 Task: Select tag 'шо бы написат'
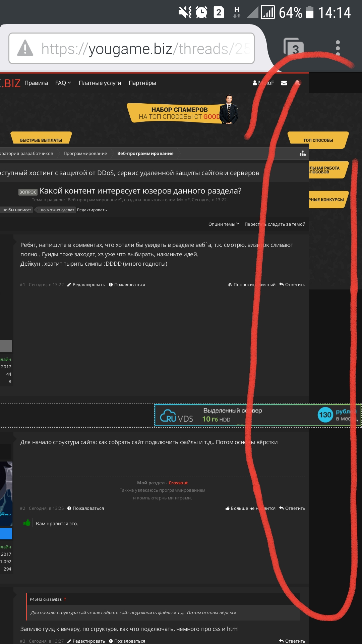[x=16, y=210]
